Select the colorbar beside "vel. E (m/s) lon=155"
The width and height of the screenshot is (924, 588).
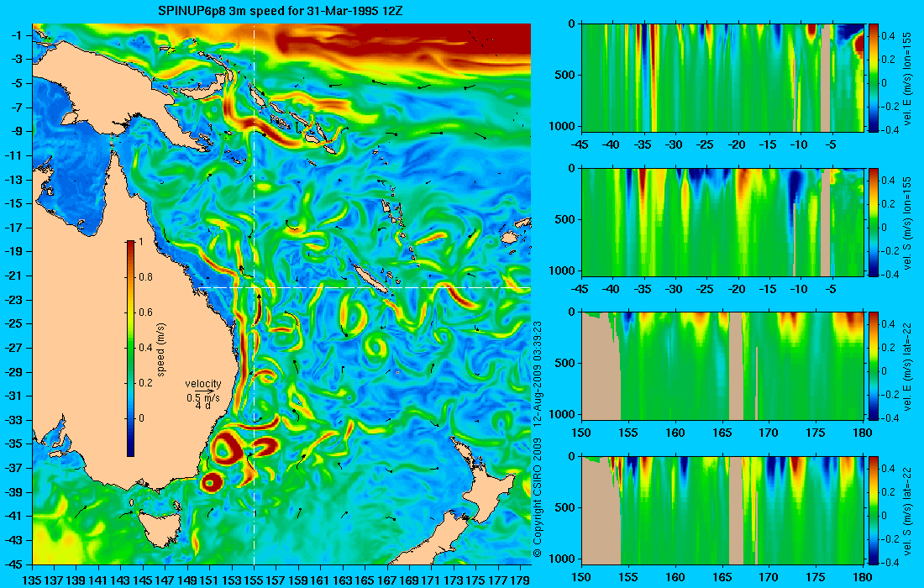point(874,78)
